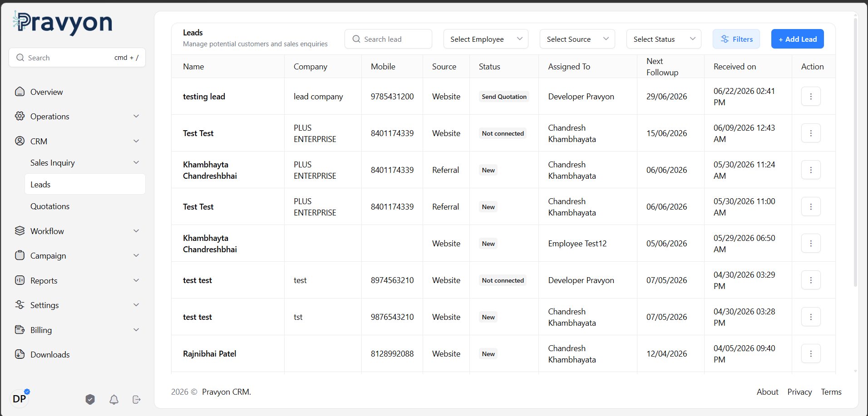The width and height of the screenshot is (868, 416).
Task: Select Leads menu item
Action: tap(85, 184)
